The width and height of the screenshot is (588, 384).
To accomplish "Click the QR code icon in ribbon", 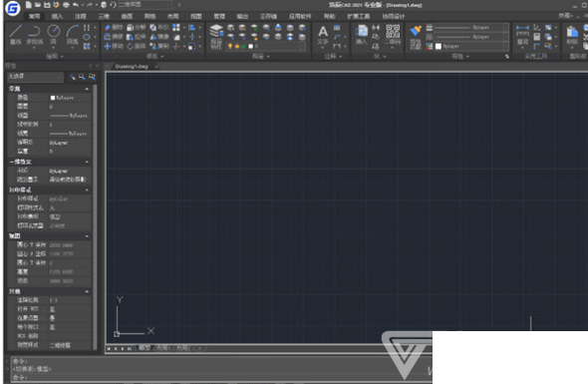I will click(x=393, y=32).
